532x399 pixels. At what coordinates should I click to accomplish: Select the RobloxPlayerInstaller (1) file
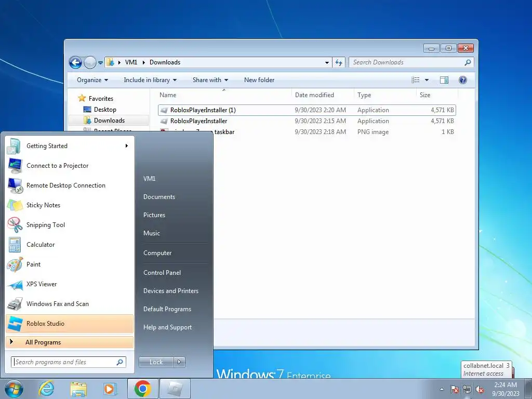307,110
